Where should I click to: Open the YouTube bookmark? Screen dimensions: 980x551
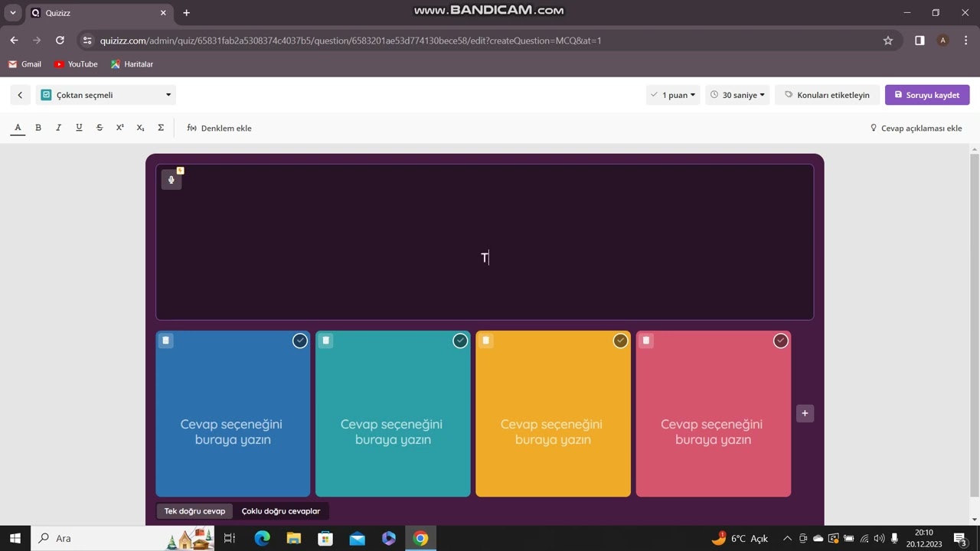pos(76,64)
